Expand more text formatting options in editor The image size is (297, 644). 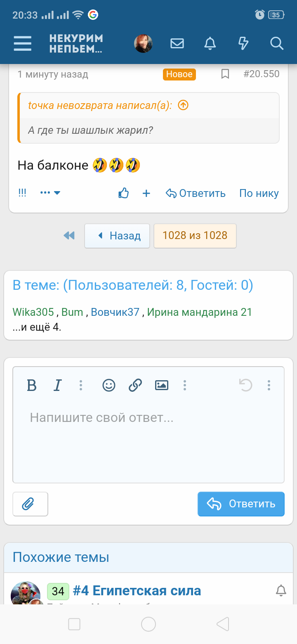coord(81,386)
